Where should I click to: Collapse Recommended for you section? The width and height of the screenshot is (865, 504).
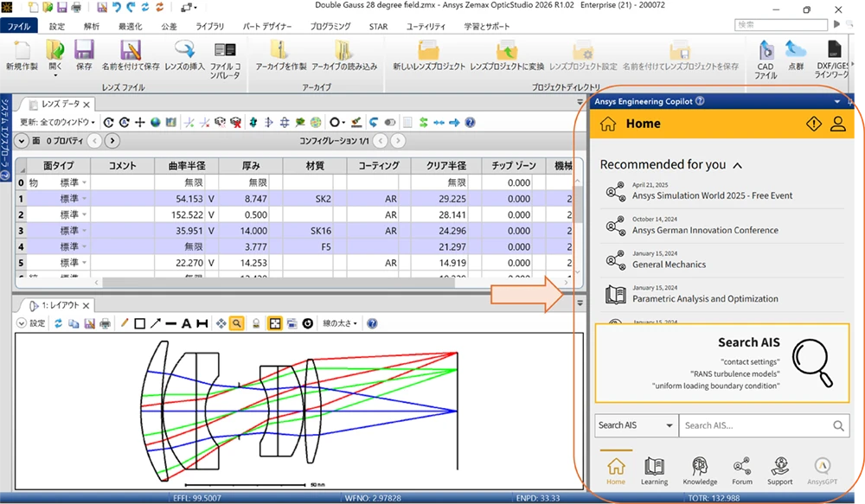pos(738,165)
